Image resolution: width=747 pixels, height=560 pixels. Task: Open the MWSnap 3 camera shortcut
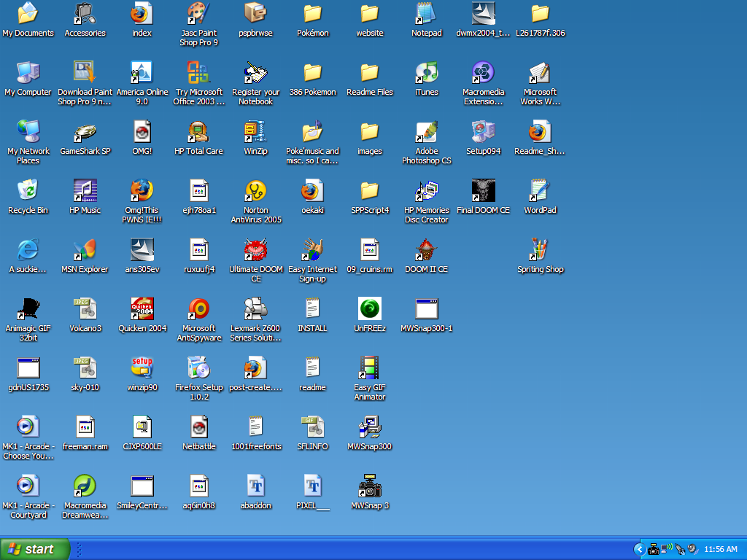point(369,486)
